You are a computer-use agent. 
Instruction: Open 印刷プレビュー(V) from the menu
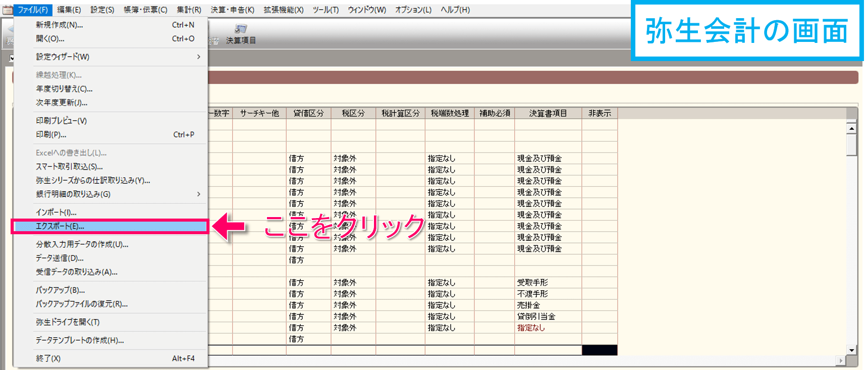tap(111, 121)
